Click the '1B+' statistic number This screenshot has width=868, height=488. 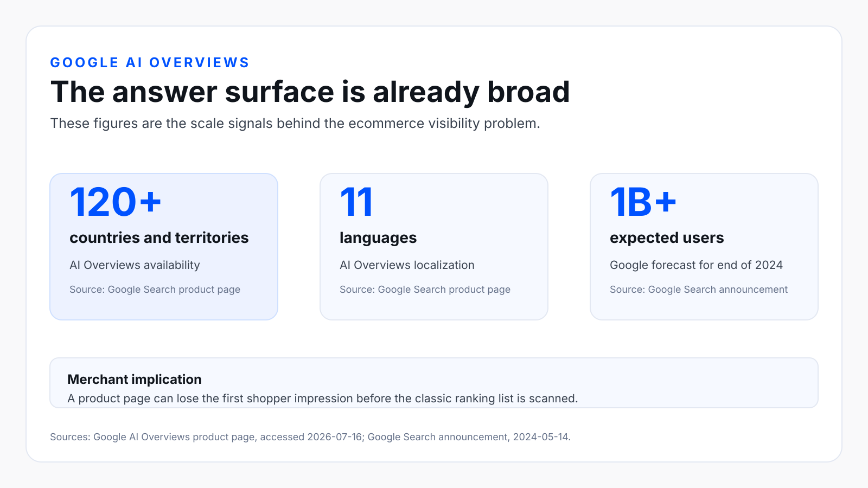(x=643, y=202)
